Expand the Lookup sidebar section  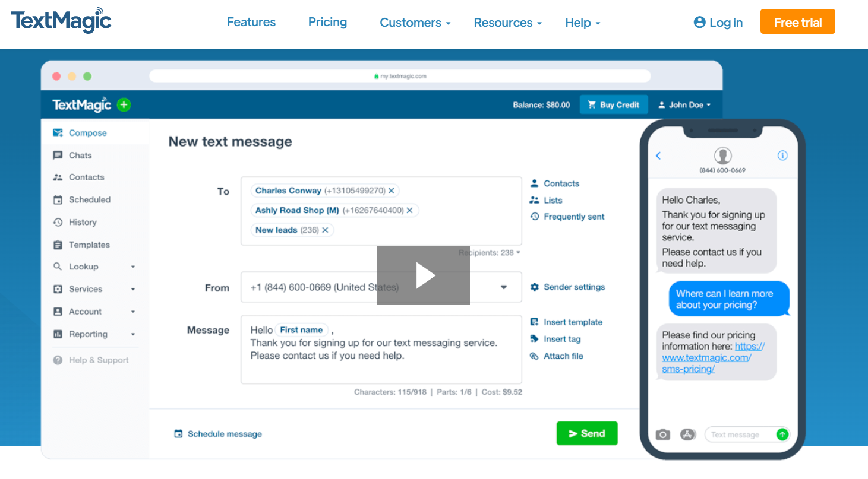(x=95, y=267)
